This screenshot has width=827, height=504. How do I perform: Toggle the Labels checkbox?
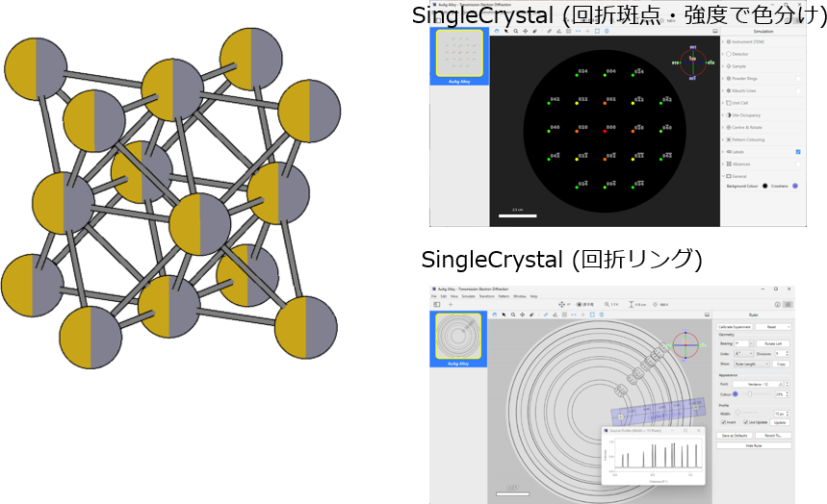[x=798, y=152]
